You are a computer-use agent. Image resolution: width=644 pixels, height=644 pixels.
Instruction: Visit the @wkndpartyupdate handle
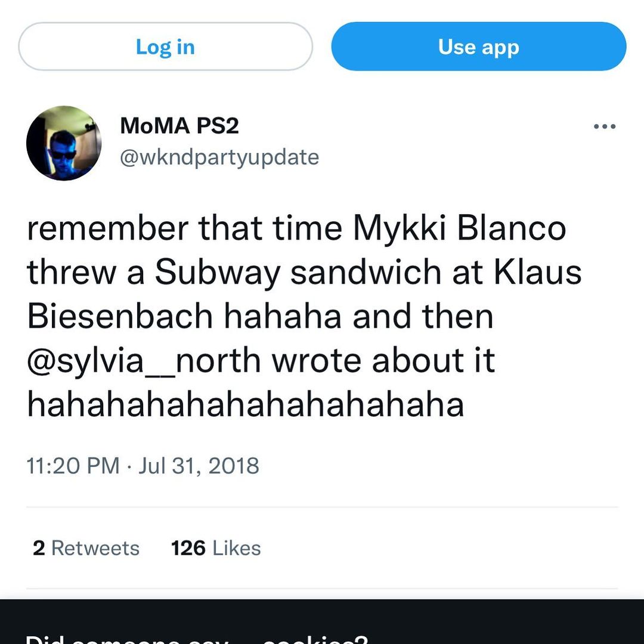pyautogui.click(x=219, y=157)
